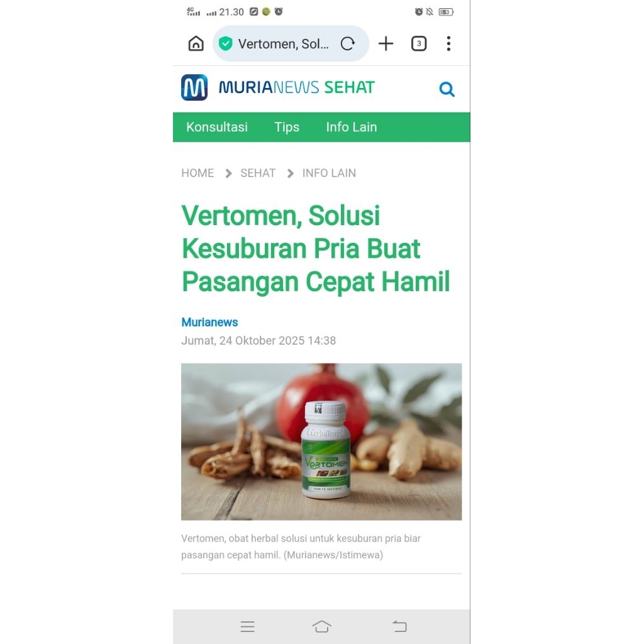The width and height of the screenshot is (644, 644).
Task: Open a new tab with plus icon
Action: pos(386,43)
